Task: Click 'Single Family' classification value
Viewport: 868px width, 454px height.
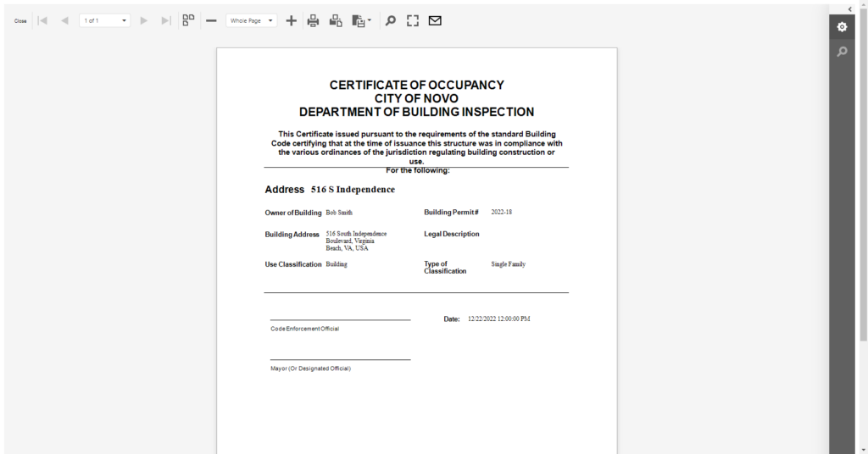Action: pos(509,264)
